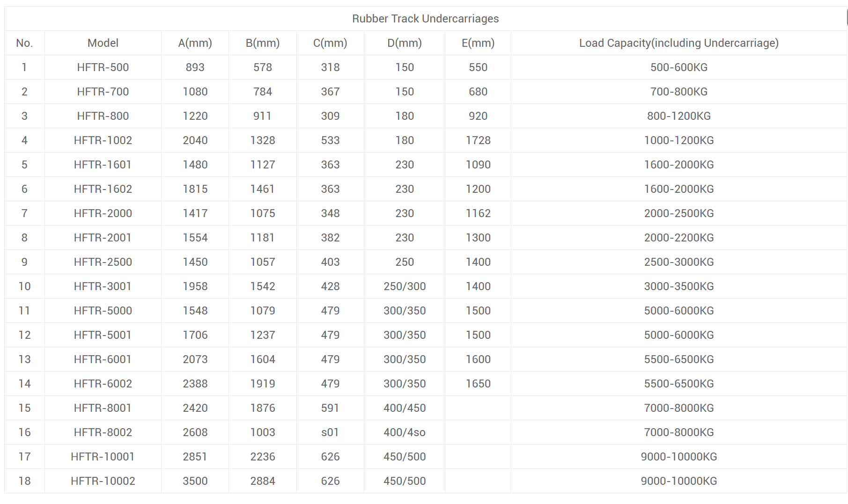Viewport: 848px width, 504px height.
Task: Click the Load Capacity column header
Action: click(678, 43)
